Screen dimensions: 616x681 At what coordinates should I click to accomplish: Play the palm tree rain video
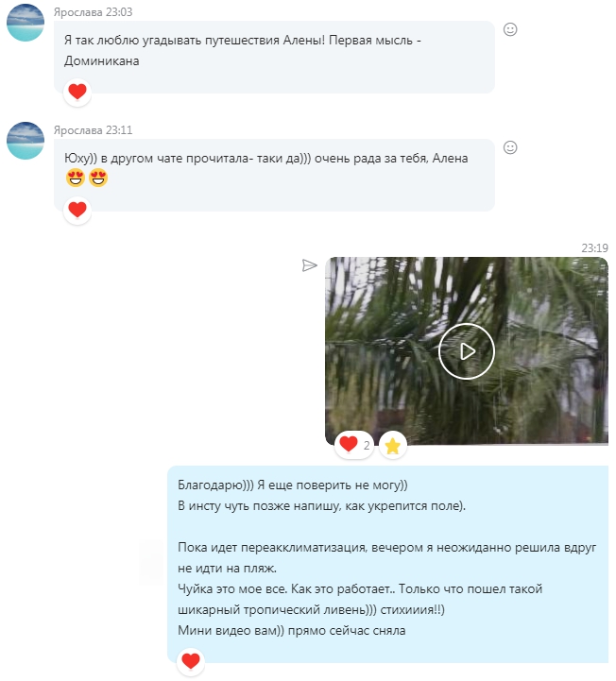point(467,351)
